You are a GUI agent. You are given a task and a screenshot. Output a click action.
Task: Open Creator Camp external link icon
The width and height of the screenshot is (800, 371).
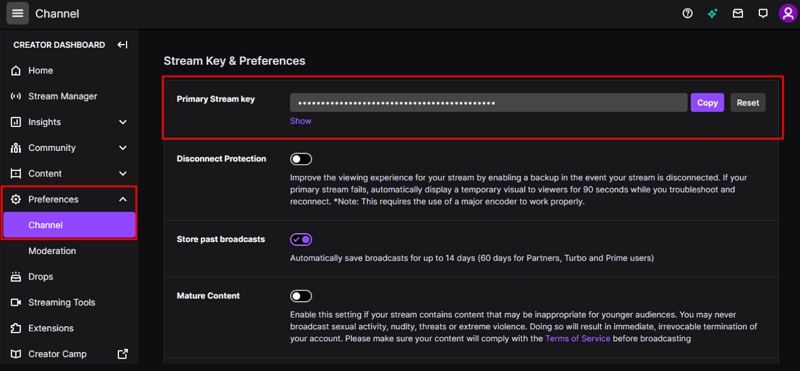[x=122, y=354]
